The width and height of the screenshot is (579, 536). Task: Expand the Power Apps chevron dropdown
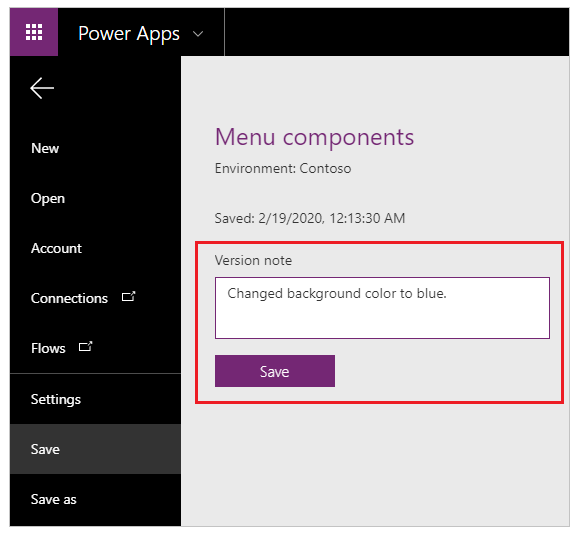click(x=198, y=34)
